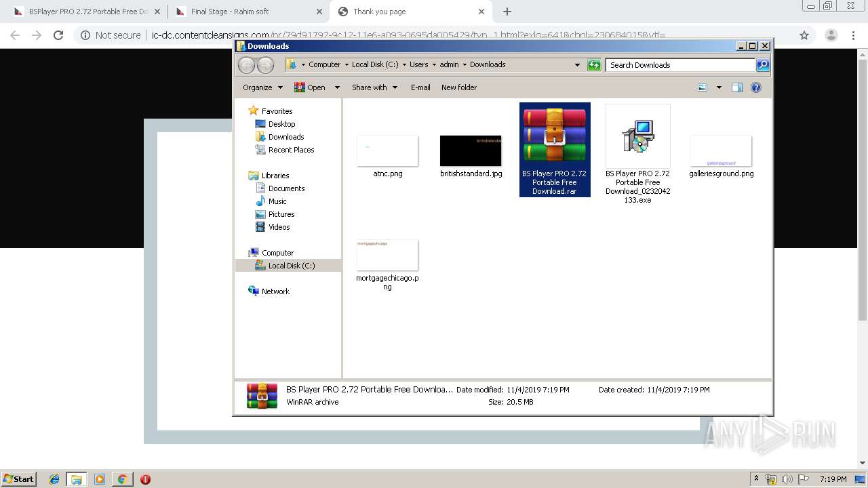Expand the address bar history dropdown
Viewport: 868px width, 488px height.
(x=577, y=64)
